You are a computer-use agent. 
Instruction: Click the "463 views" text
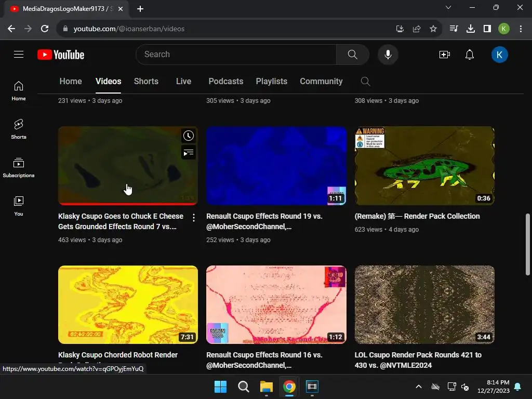click(72, 240)
